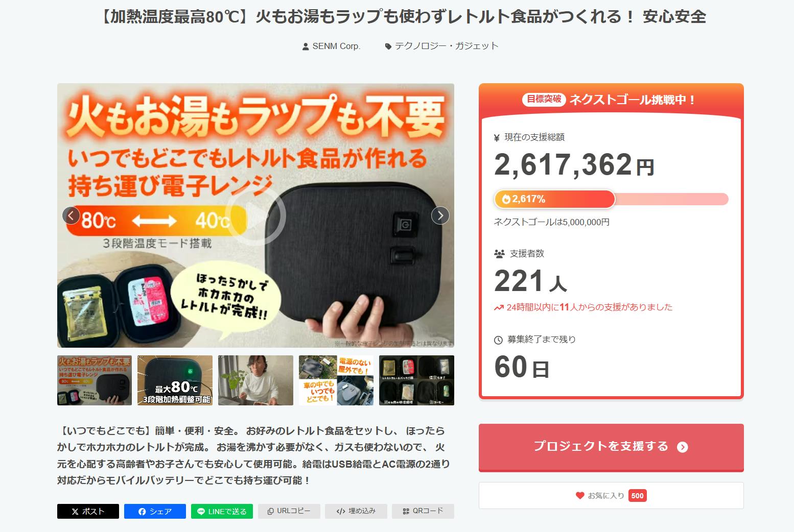Copy the page link with URLコピー
The height and width of the screenshot is (532, 794).
289,511
